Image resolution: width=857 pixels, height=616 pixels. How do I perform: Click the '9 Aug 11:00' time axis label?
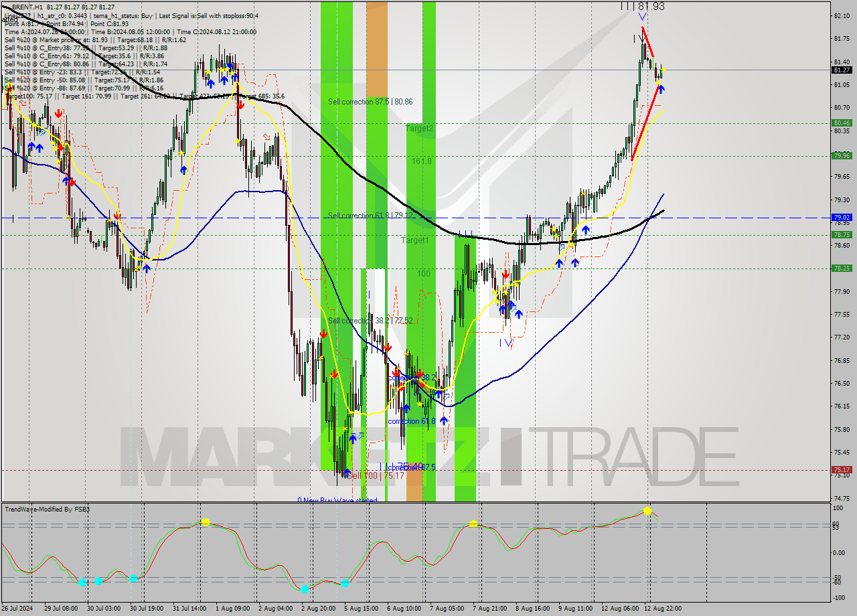(x=575, y=609)
